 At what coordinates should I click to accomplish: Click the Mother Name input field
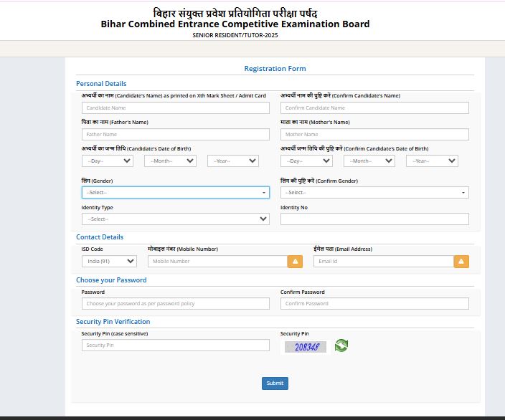click(x=374, y=134)
